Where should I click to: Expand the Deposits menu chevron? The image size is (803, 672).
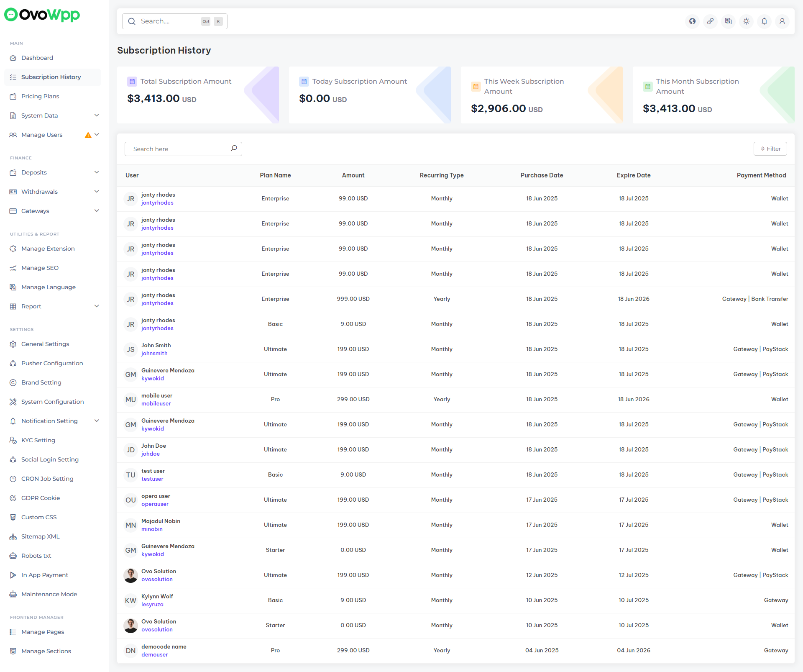click(x=97, y=172)
